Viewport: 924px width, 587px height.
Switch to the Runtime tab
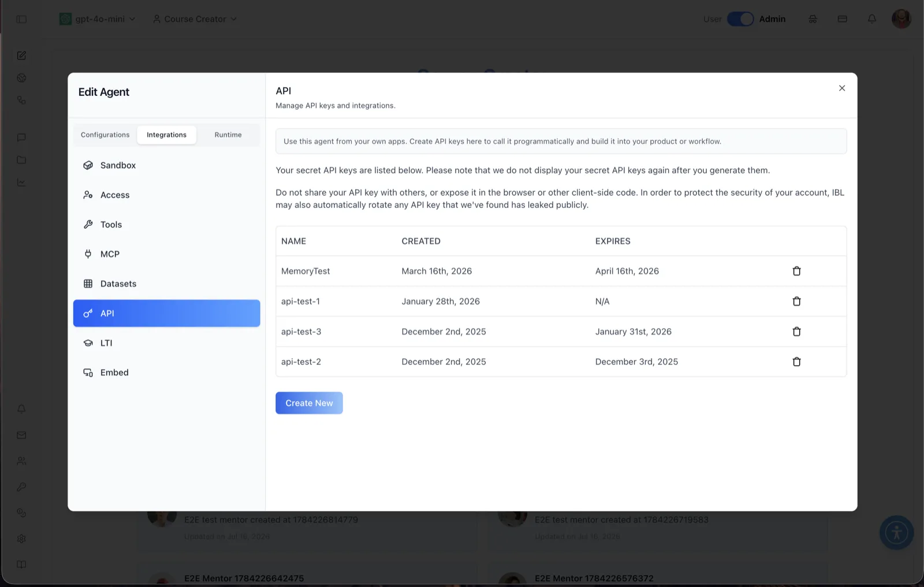click(x=228, y=135)
